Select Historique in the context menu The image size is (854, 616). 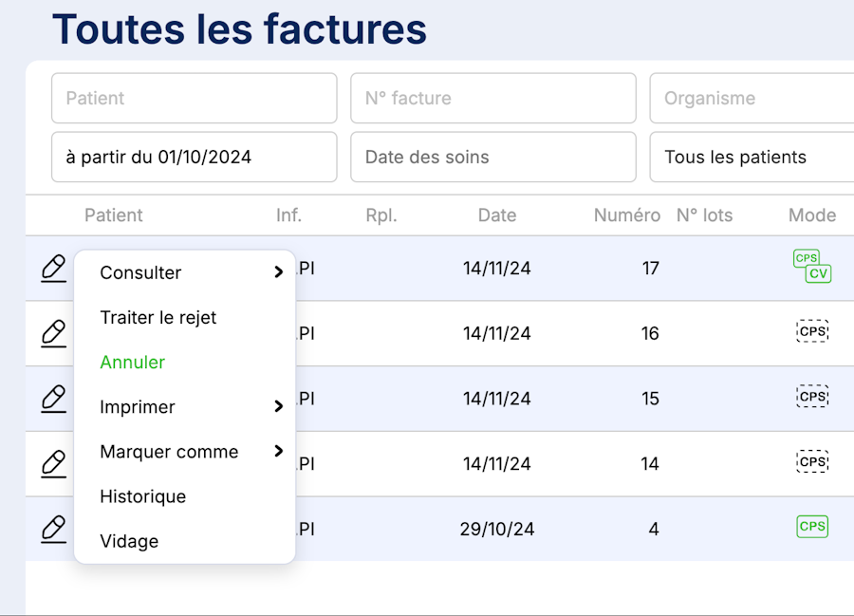click(143, 496)
